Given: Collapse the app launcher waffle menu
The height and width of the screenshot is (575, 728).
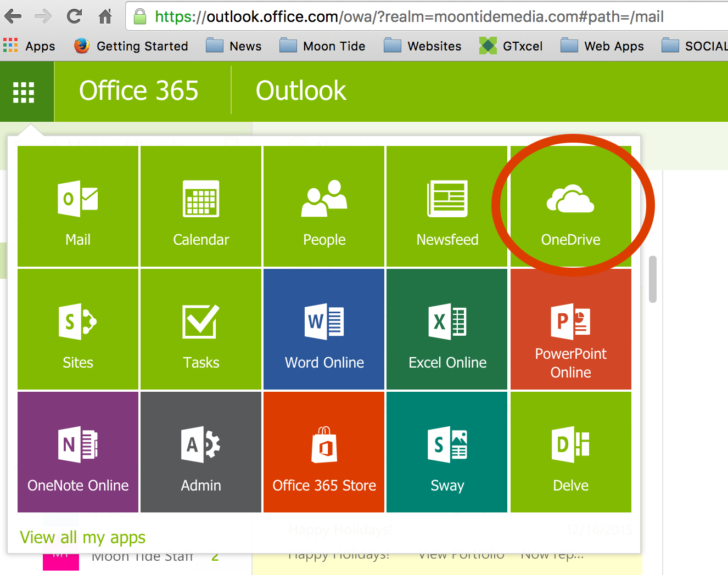Looking at the screenshot, I should coord(24,92).
